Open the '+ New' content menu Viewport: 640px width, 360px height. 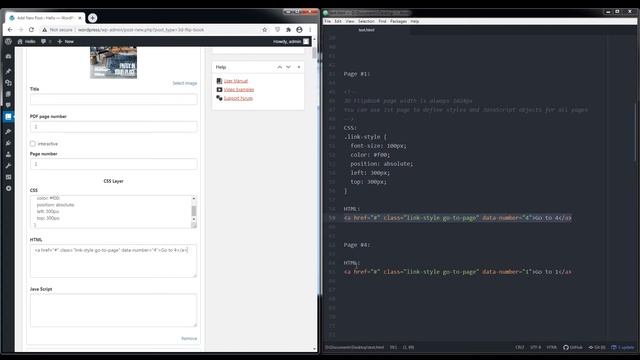click(66, 41)
